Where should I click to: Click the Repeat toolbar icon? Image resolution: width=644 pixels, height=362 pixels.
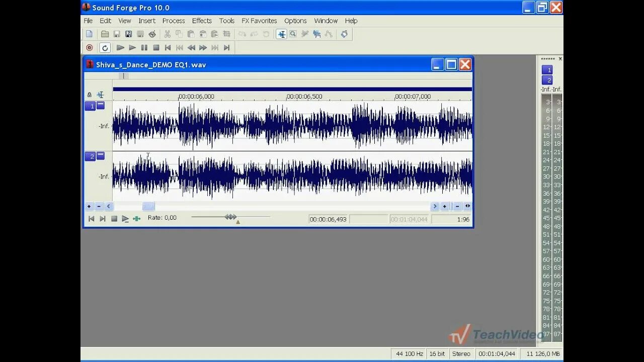tap(266, 34)
